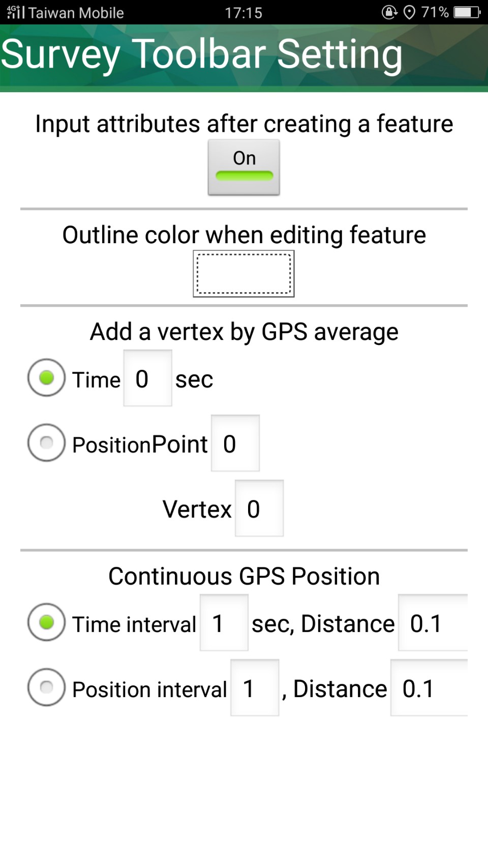Tap the battery icon in status bar
Screen dimensions: 488x868
[x=467, y=12]
